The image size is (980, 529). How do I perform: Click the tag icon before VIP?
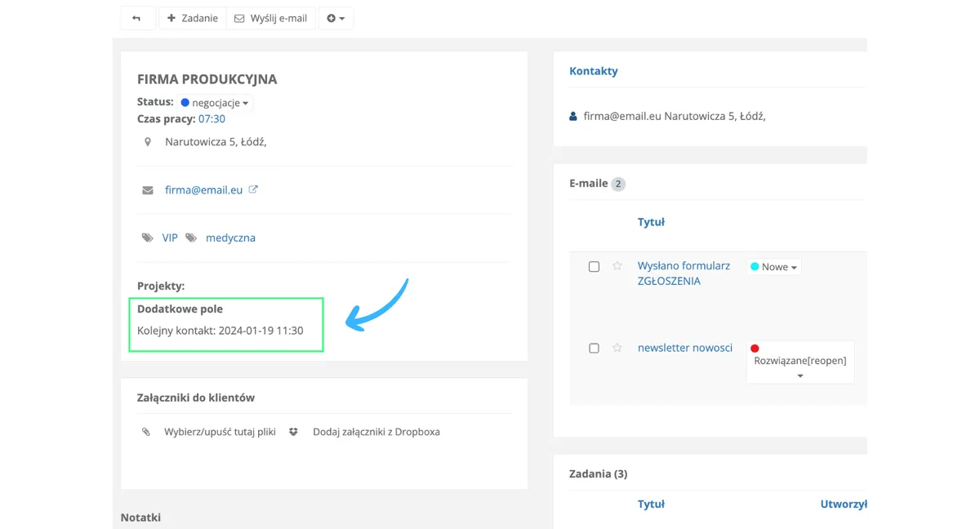148,238
